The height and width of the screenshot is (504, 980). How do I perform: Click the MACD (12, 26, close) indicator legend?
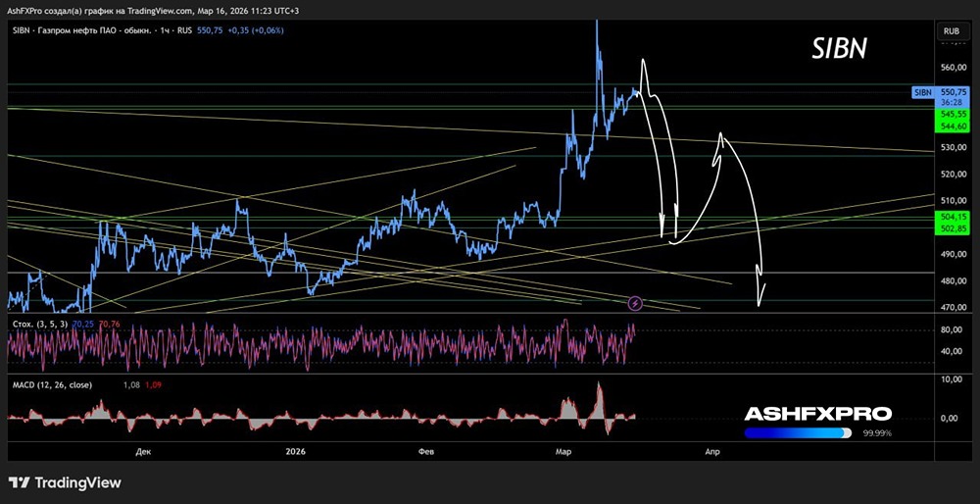click(53, 385)
